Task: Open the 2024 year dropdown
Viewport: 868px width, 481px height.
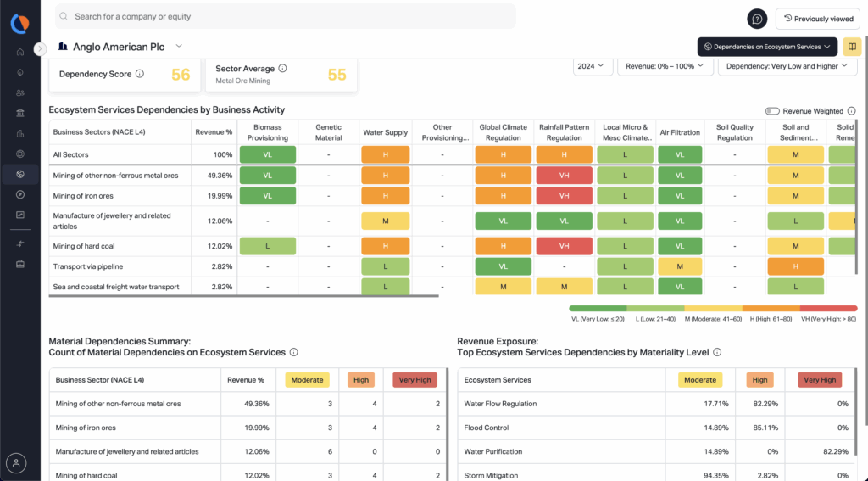Action: click(593, 66)
